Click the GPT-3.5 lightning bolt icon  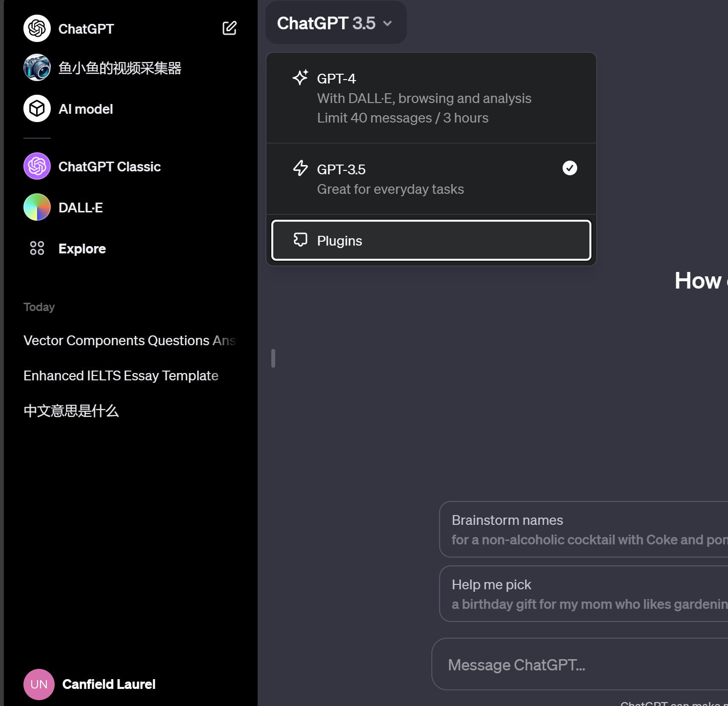[x=301, y=168]
